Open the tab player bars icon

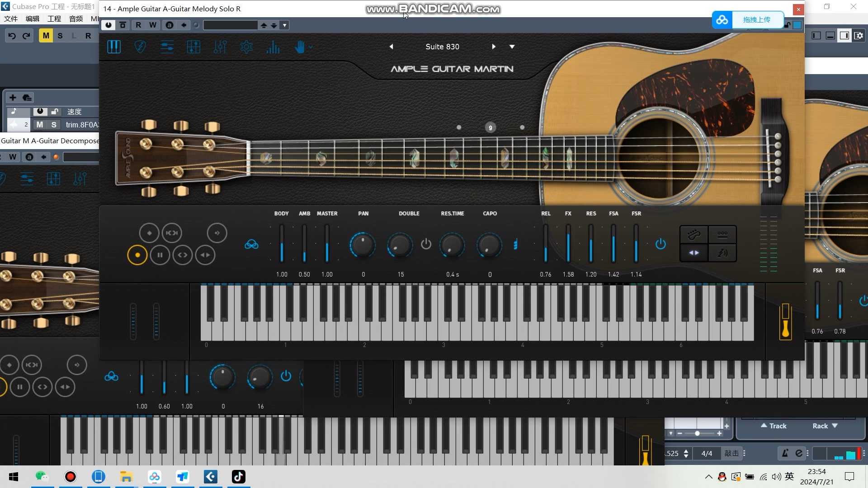273,47
